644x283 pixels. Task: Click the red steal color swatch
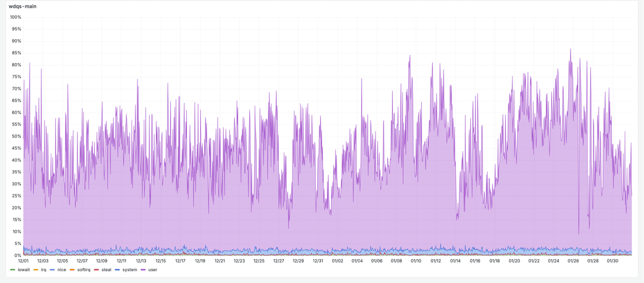click(x=96, y=270)
